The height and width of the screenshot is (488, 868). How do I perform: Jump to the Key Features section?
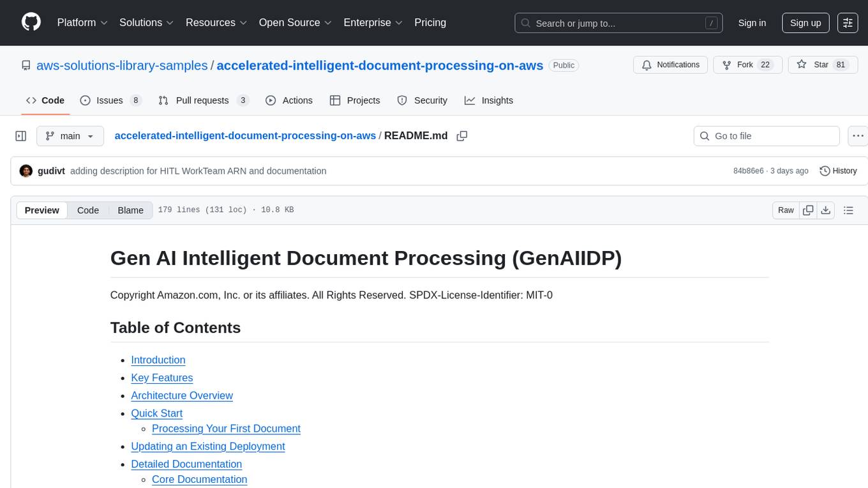pyautogui.click(x=161, y=377)
